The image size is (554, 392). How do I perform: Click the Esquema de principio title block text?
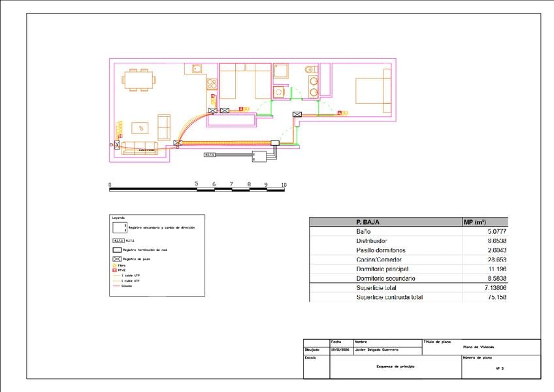coord(395,367)
